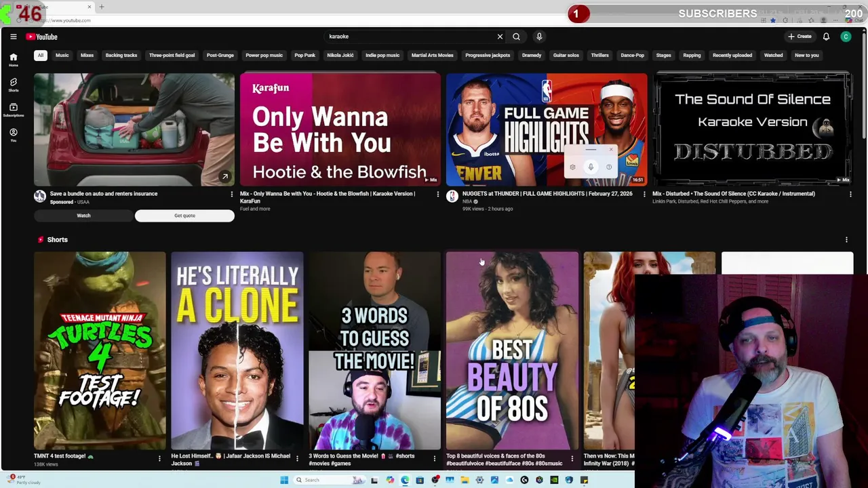Image resolution: width=868 pixels, height=488 pixels.
Task: Open TMNT 4 test footage short
Action: click(x=100, y=350)
